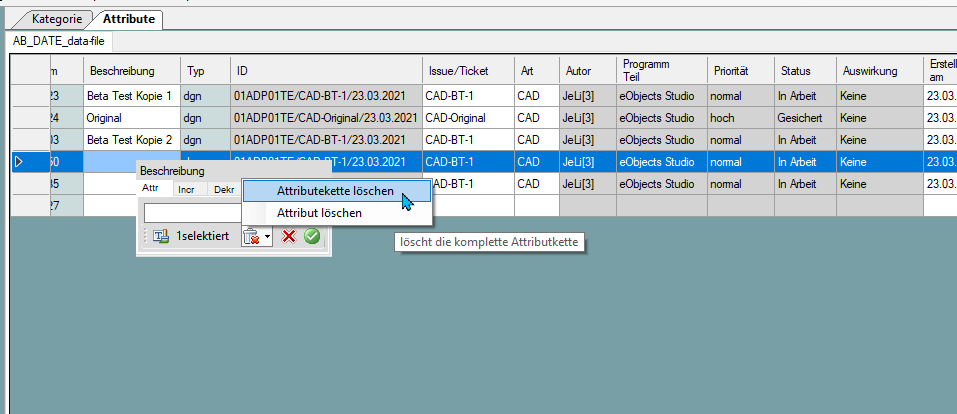Click the text format brush icon
The width and height of the screenshot is (957, 414).
pyautogui.click(x=161, y=236)
